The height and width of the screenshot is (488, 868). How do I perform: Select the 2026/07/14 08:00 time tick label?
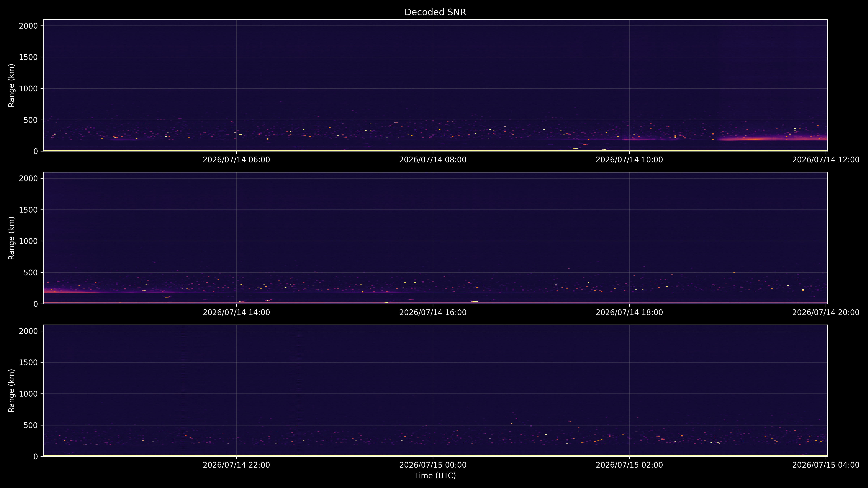click(x=433, y=160)
